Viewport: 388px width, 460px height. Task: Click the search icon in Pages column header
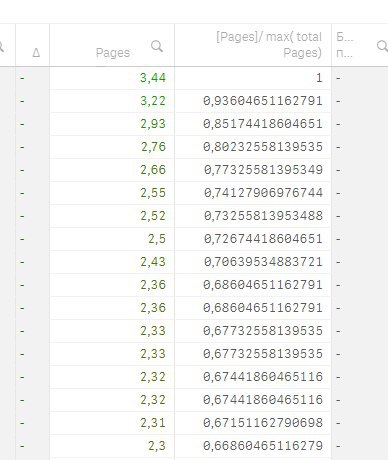coord(157,46)
